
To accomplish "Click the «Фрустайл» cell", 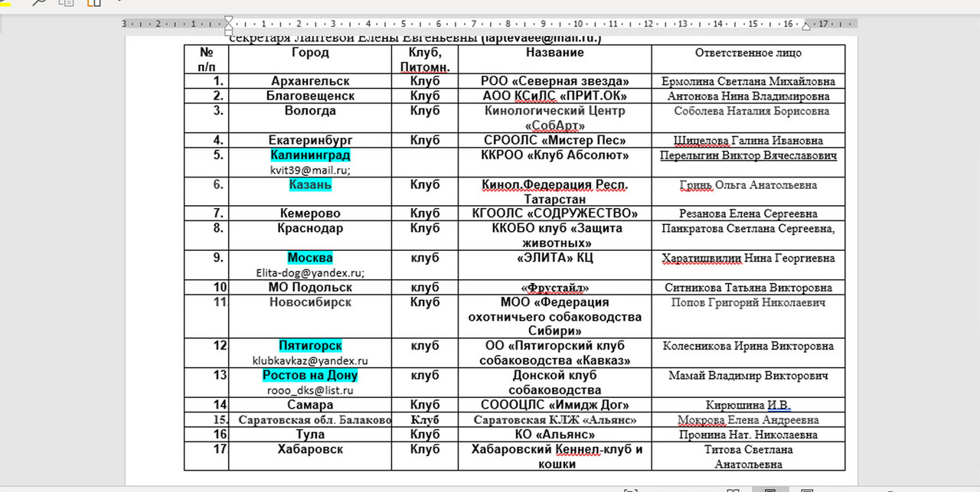I will [555, 288].
